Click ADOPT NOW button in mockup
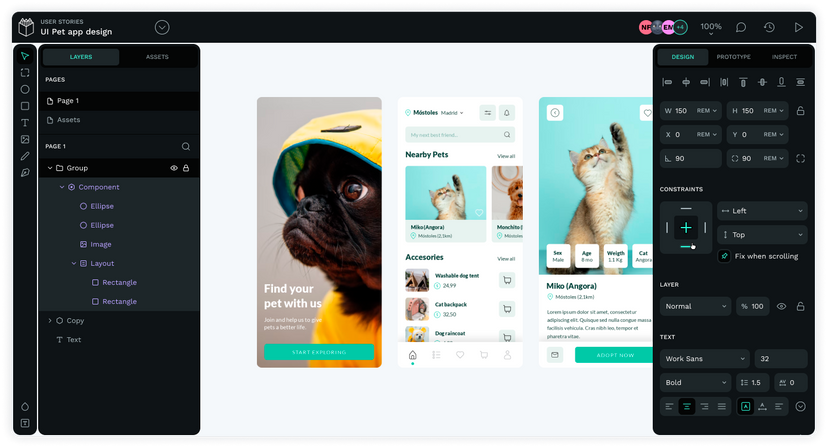Image resolution: width=828 pixels, height=448 pixels. (x=615, y=355)
